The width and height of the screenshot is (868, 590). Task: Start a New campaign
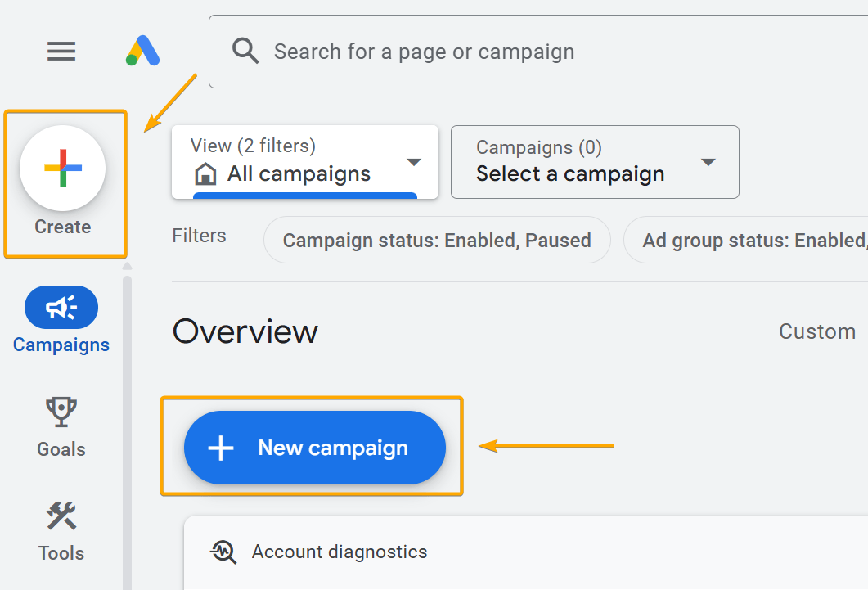[314, 447]
